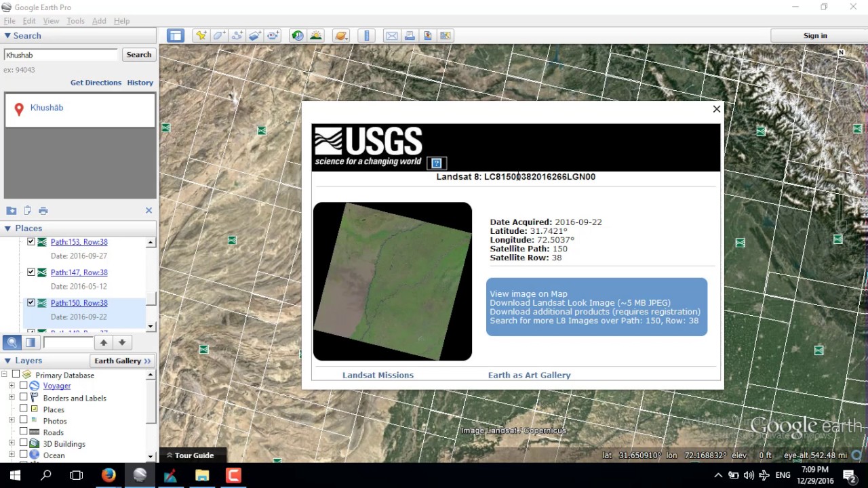Move the selected place up
The image size is (868, 488).
(x=103, y=342)
